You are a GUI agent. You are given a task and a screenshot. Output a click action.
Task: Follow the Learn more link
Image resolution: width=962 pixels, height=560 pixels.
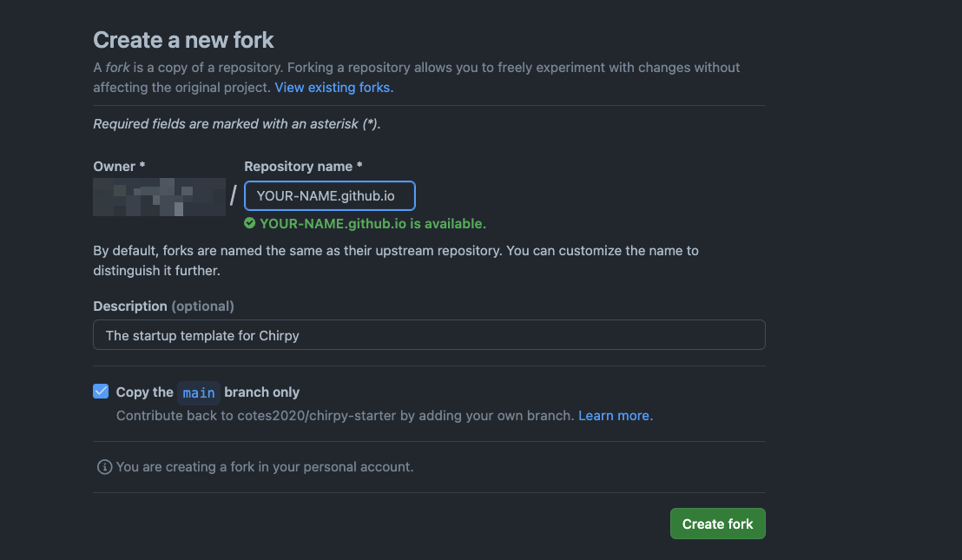click(x=616, y=415)
